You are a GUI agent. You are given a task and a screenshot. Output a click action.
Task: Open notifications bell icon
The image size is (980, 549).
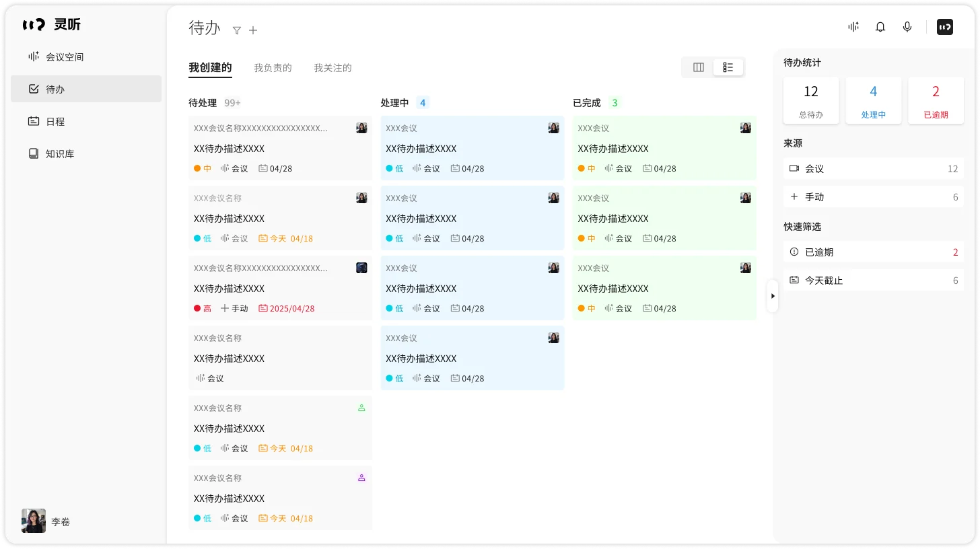(x=880, y=27)
